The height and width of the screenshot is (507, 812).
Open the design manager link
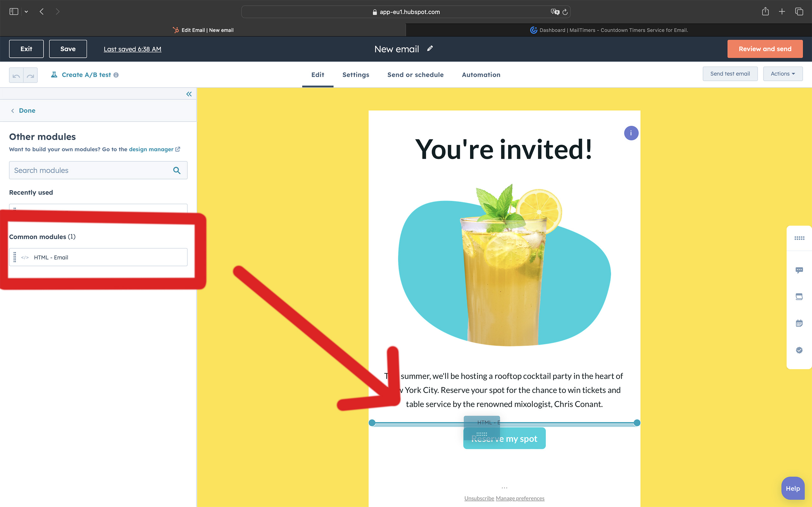point(151,149)
